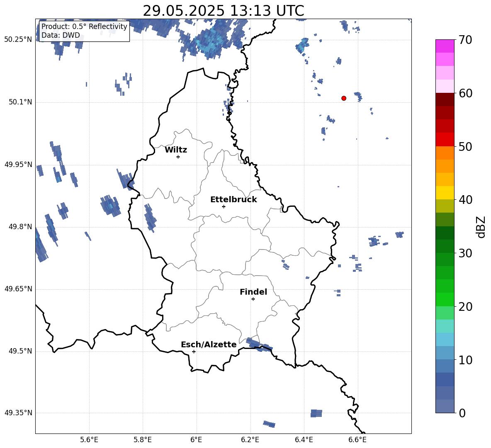491x448 pixels.
Task: Click the 6.2°E longitude label
Action: (x=250, y=440)
